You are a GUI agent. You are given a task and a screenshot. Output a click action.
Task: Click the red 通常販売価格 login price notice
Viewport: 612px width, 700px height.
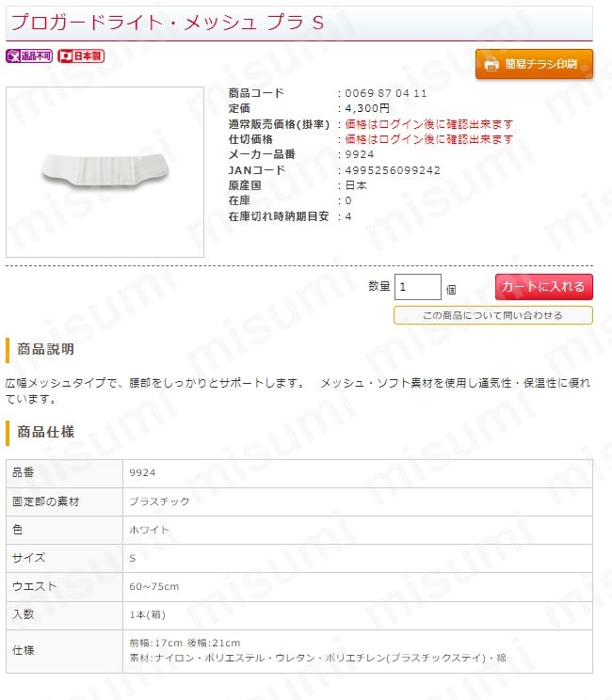(x=428, y=123)
